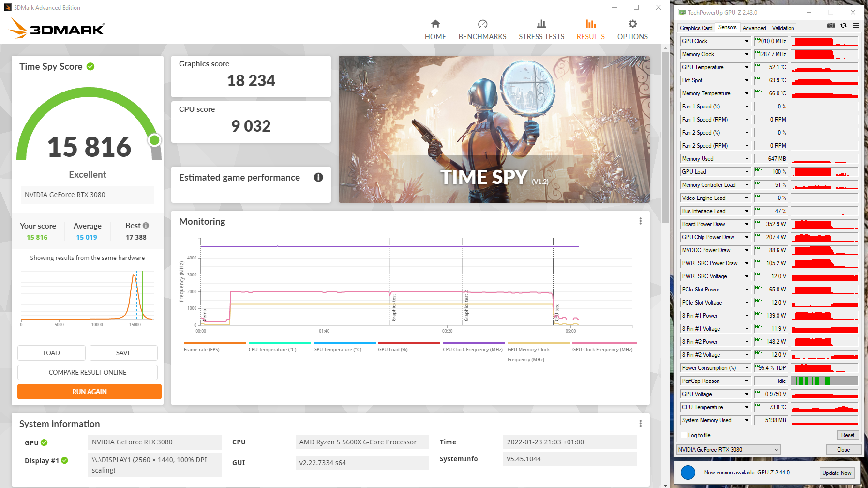Click the GPU-Z title bar app icon

[682, 13]
